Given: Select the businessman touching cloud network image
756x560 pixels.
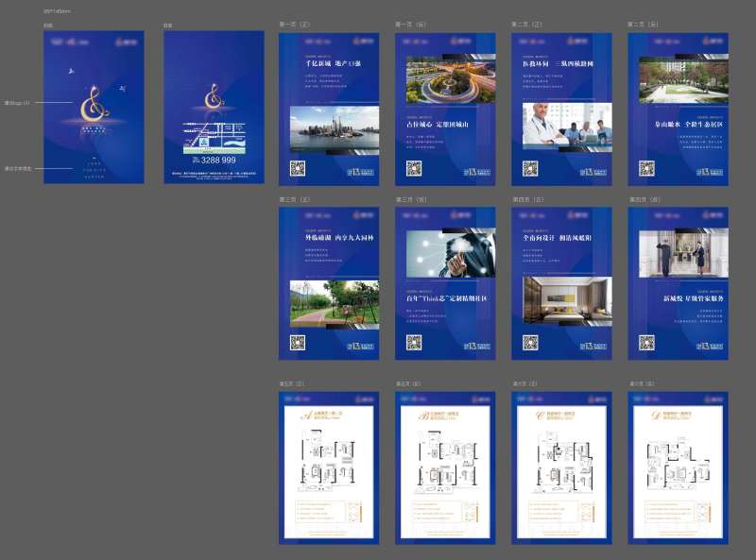Looking at the screenshot, I should pyautogui.click(x=445, y=253).
